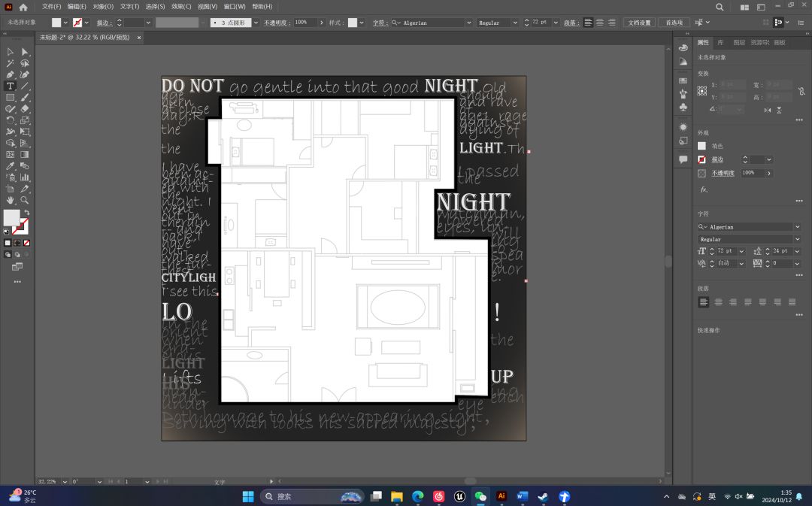Select the Eraser tool
812x506 pixels.
pyautogui.click(x=24, y=109)
